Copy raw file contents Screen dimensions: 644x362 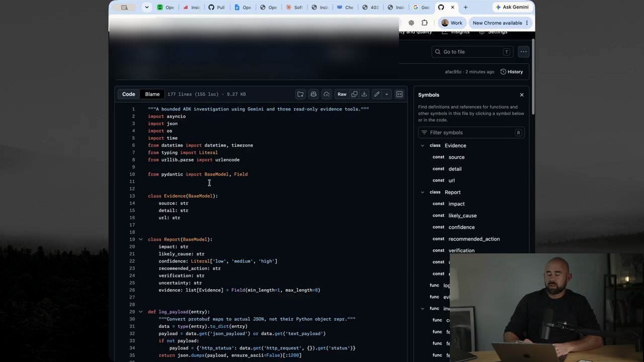(354, 94)
